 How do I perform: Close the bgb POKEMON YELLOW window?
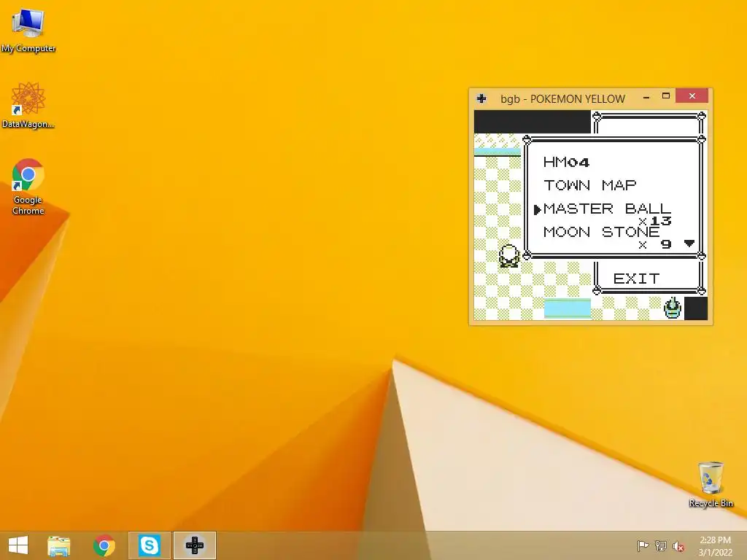(692, 96)
